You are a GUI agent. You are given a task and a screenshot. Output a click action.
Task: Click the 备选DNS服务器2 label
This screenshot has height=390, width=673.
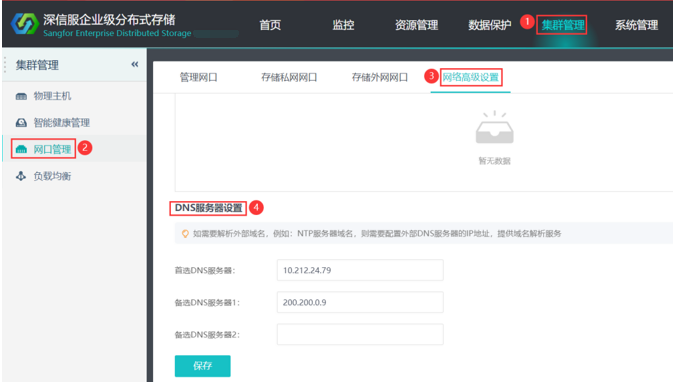pos(207,335)
